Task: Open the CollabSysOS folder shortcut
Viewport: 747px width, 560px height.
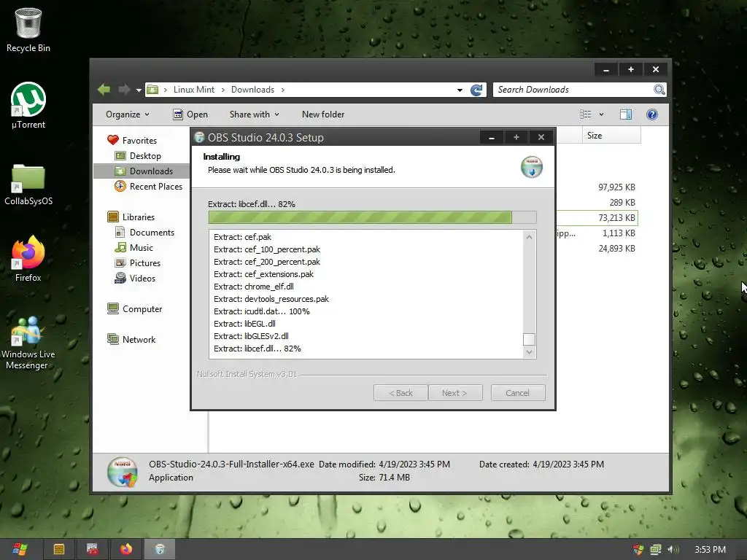Action: tap(28, 184)
